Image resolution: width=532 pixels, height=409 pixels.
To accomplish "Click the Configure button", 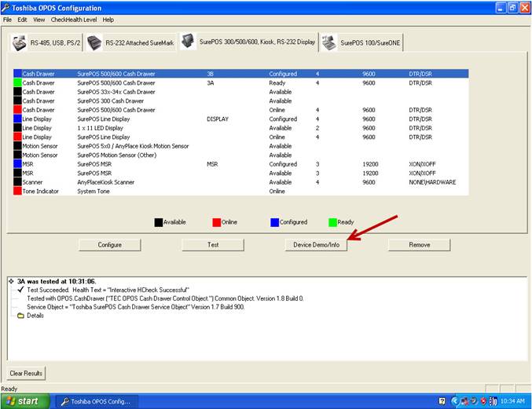I will [x=109, y=245].
